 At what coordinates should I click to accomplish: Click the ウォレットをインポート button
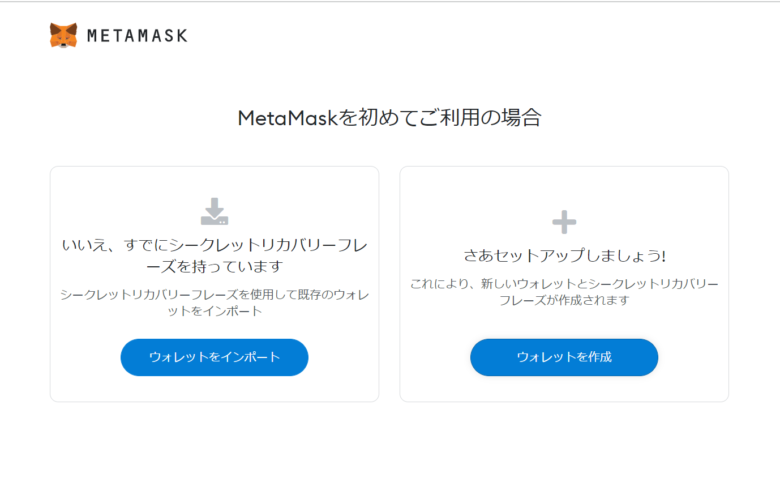(x=214, y=357)
